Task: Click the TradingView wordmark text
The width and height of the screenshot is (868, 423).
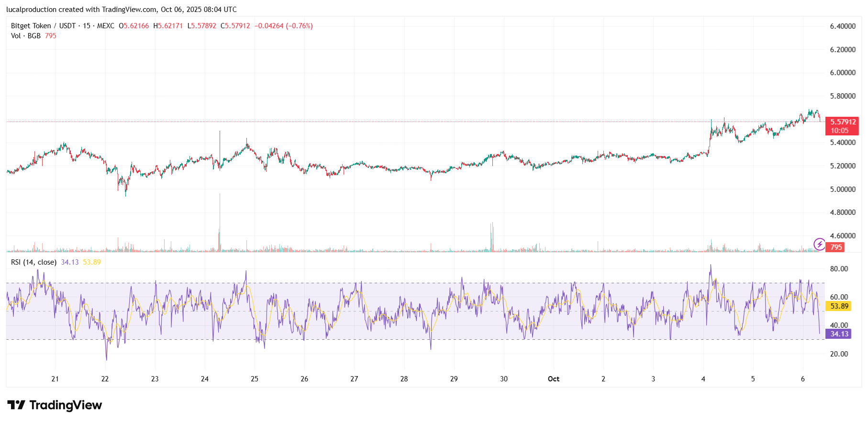Action: tap(66, 405)
